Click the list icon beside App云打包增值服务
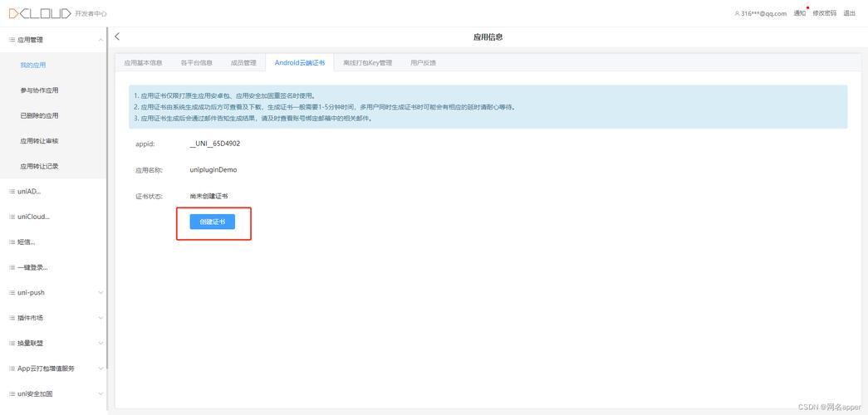The height and width of the screenshot is (415, 868). pyautogui.click(x=12, y=369)
